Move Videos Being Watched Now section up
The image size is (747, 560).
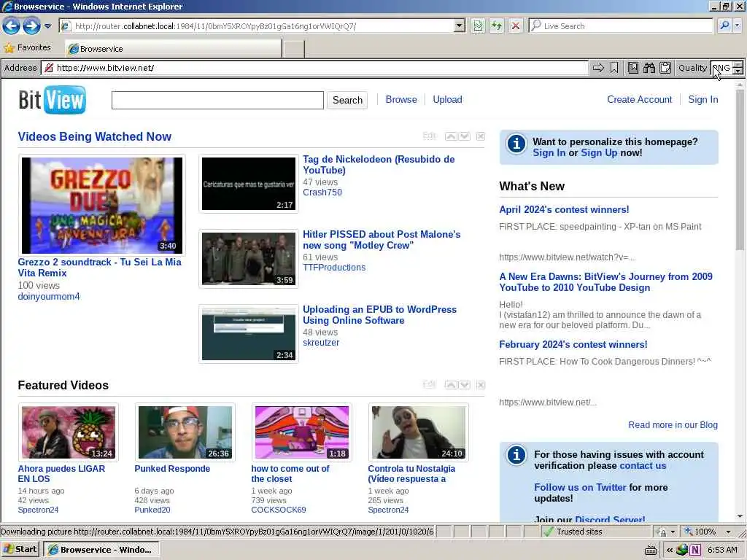pos(451,136)
